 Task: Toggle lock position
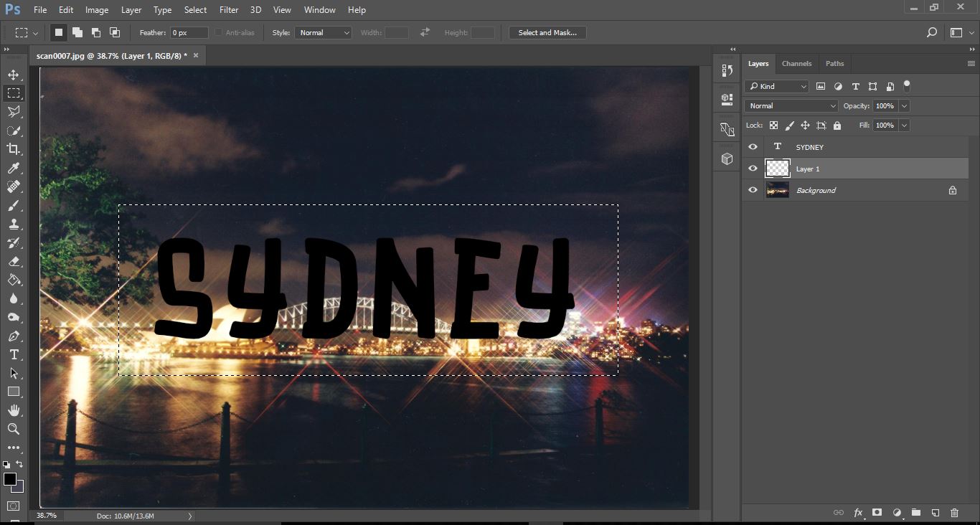click(805, 126)
